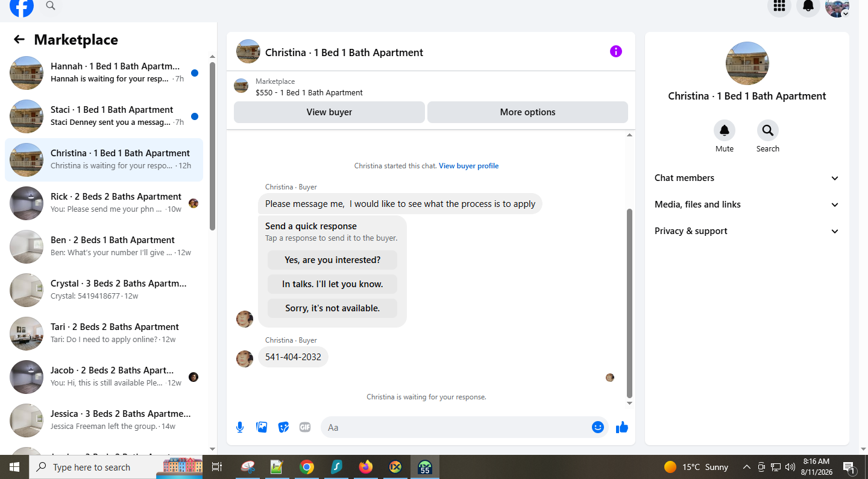
Task: Open Ben's 2 Beds 1 Bath conversation
Action: [x=104, y=247]
